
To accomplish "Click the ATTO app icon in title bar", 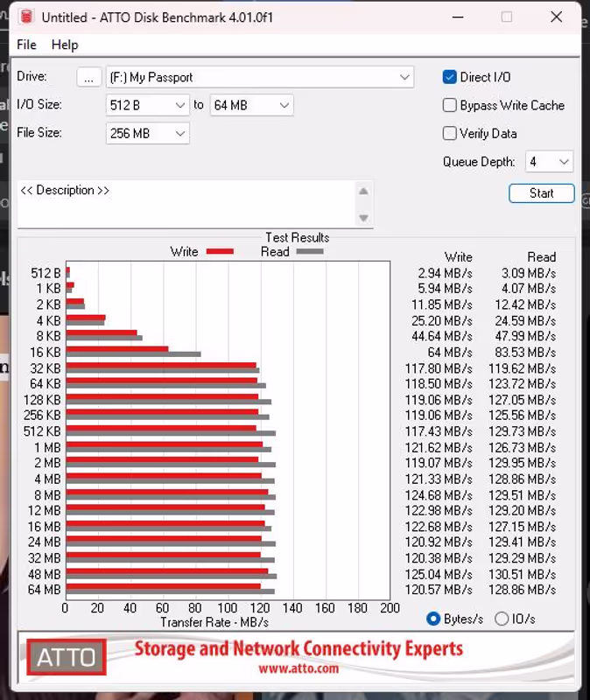I will (26, 17).
